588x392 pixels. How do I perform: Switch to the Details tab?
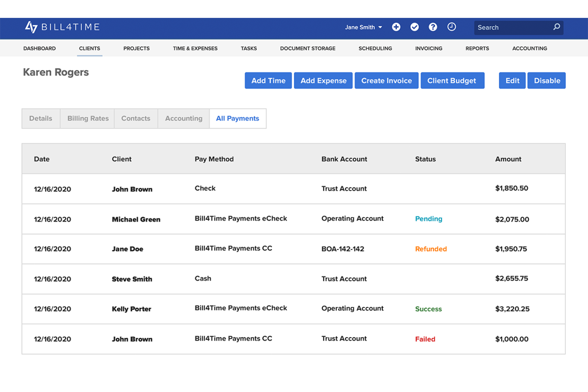pos(41,118)
